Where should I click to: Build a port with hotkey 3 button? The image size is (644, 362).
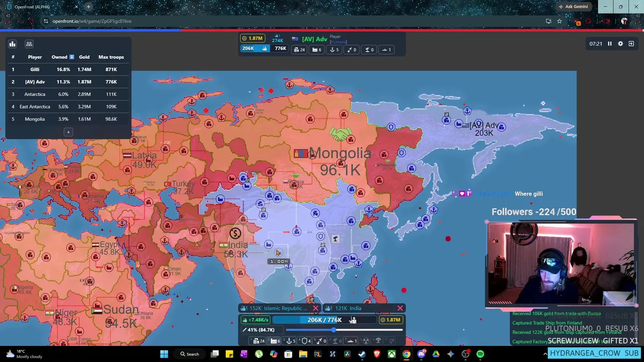pos(289,341)
